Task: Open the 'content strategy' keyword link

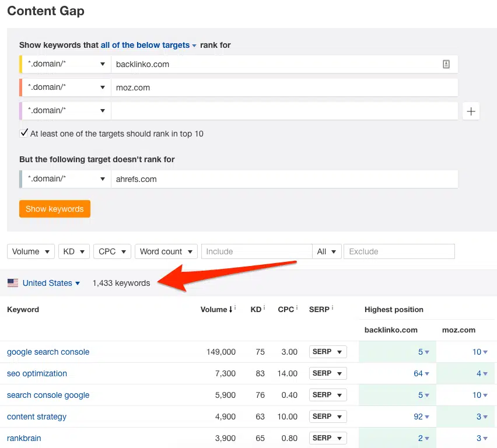Action: click(36, 416)
